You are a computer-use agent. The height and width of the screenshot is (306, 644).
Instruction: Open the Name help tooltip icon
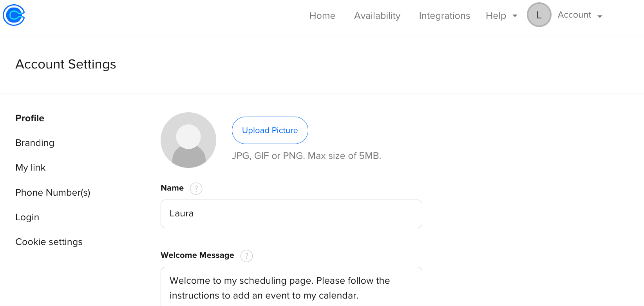(x=196, y=188)
